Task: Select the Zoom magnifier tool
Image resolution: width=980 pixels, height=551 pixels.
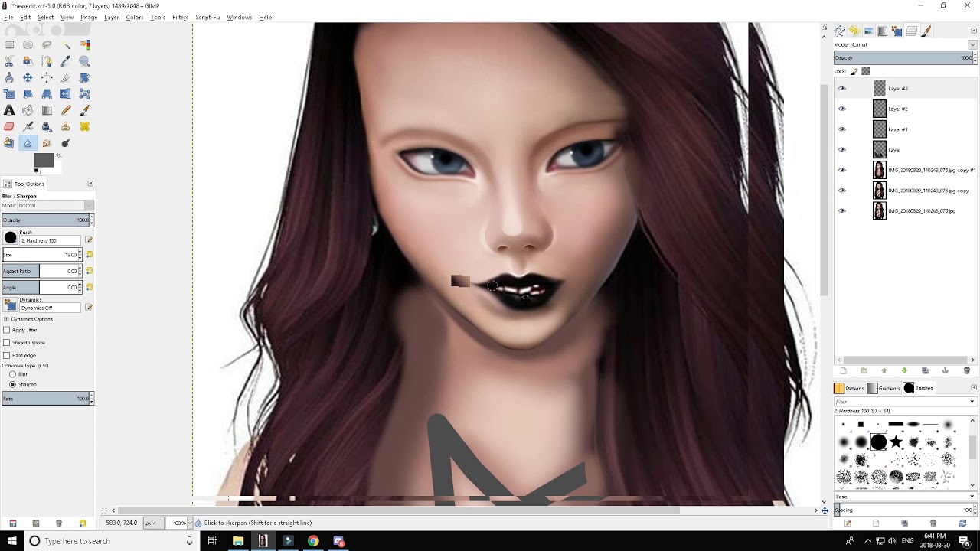Action: (84, 61)
